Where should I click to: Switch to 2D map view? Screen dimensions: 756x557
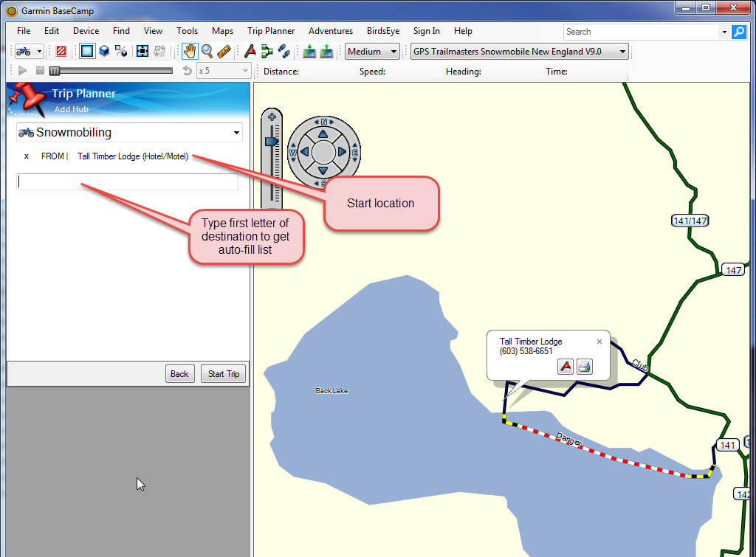pyautogui.click(x=87, y=51)
